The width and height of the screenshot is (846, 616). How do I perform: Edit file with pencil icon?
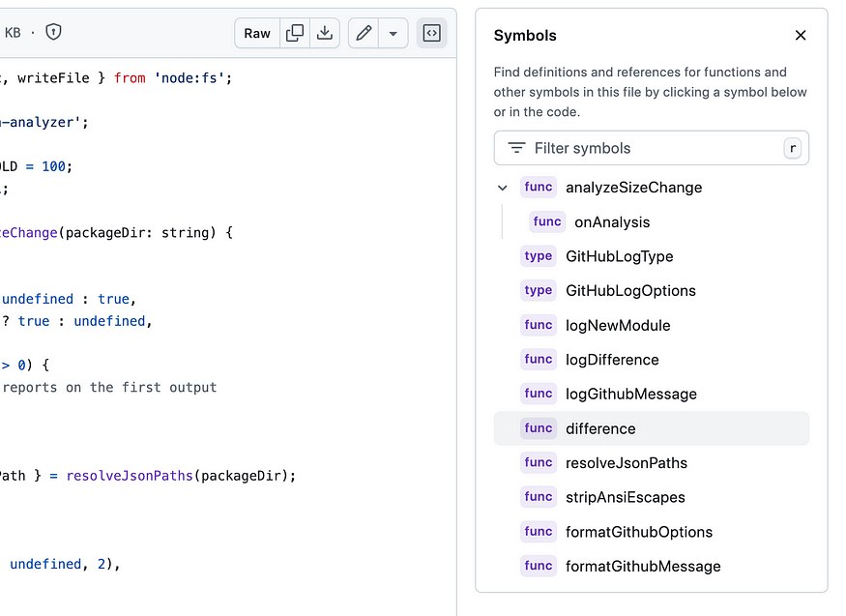pyautogui.click(x=364, y=33)
